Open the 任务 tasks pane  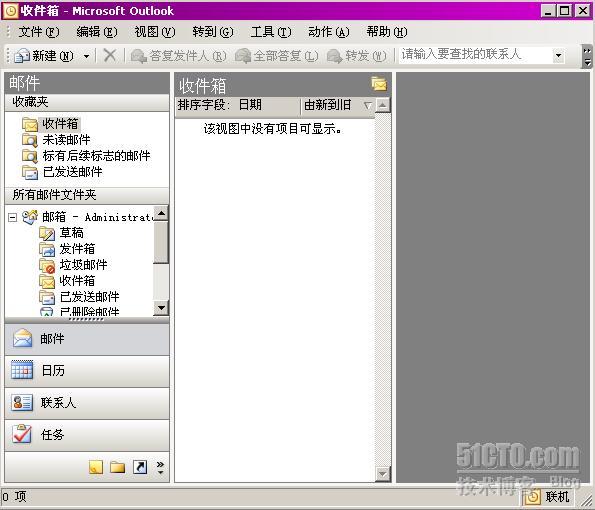click(87, 435)
